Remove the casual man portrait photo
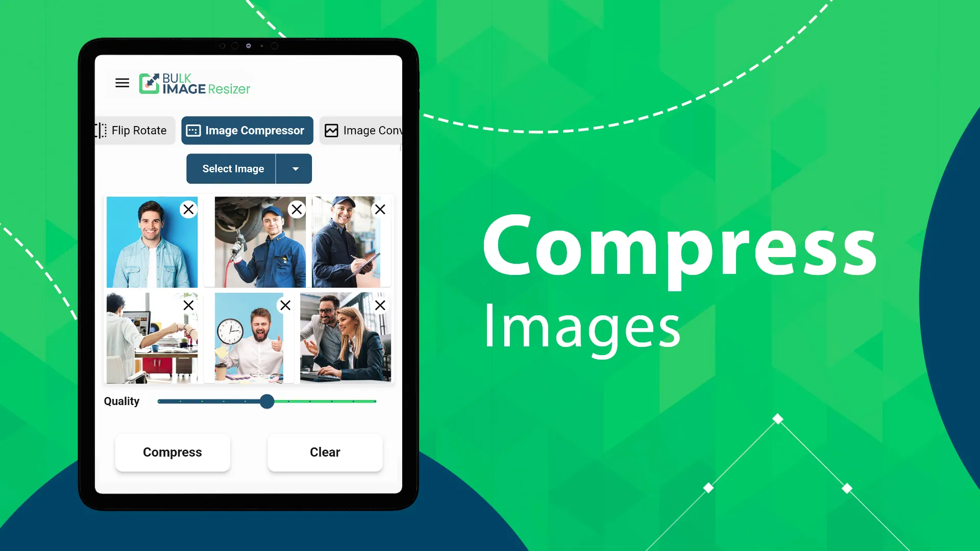 [x=188, y=210]
